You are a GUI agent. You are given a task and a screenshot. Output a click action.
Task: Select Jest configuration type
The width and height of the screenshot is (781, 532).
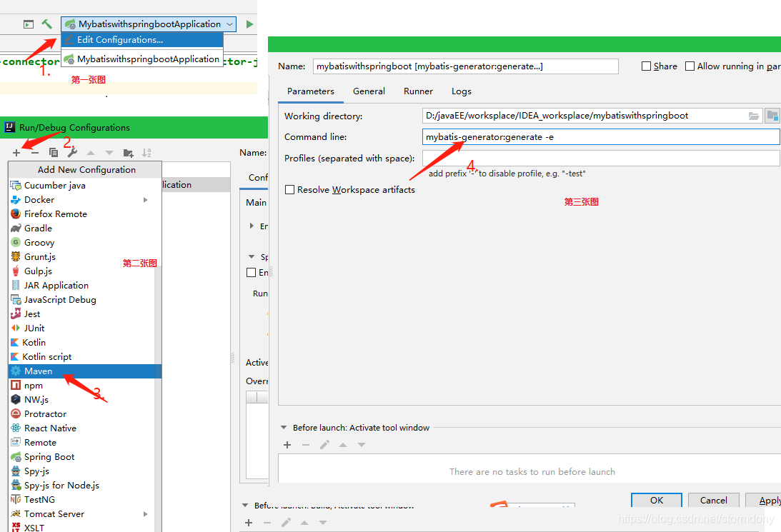[81, 314]
